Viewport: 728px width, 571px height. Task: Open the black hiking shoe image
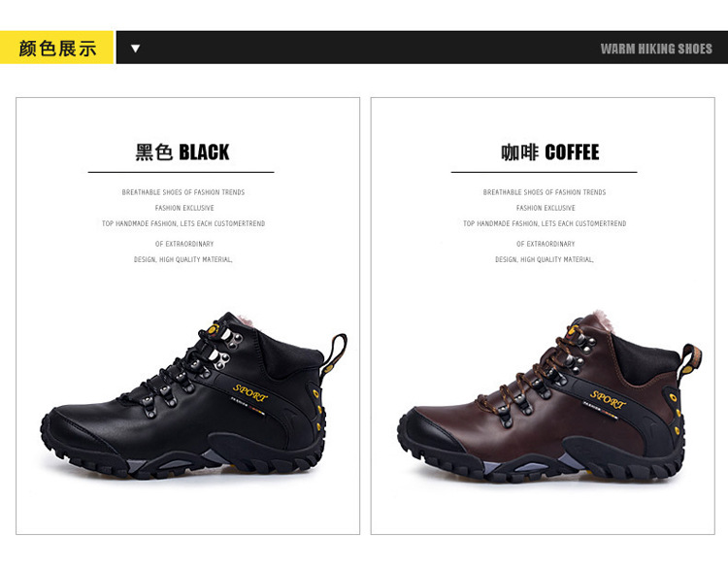(x=193, y=395)
